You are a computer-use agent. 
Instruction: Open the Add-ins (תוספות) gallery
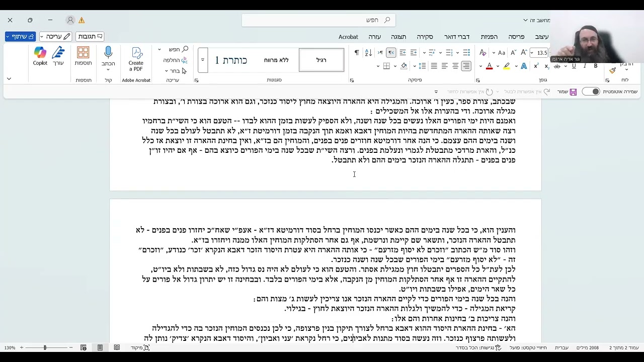(x=83, y=56)
